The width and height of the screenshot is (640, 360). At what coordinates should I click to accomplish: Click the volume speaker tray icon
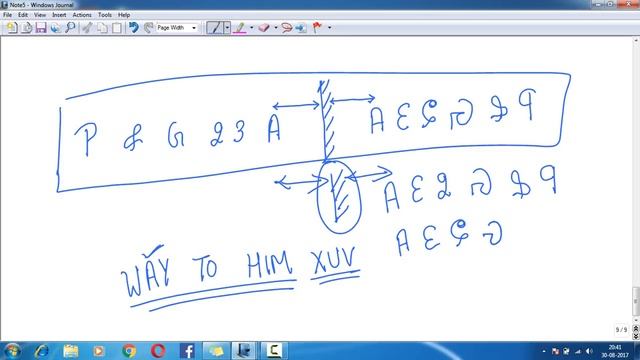click(x=589, y=351)
